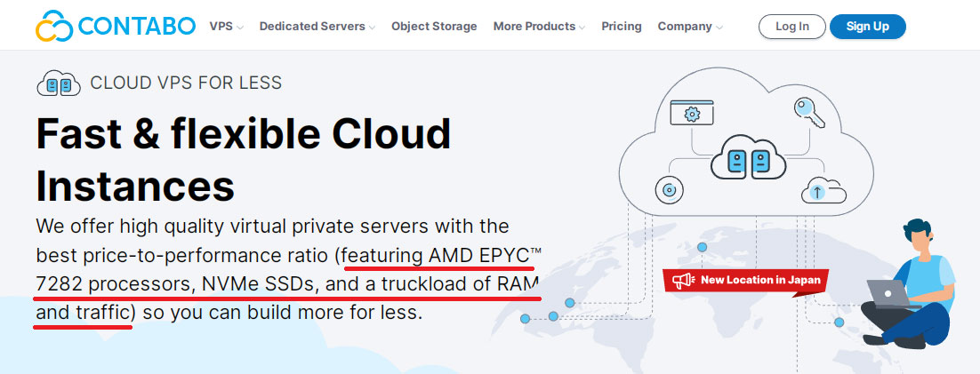
Task: Click the cloud upload arrow icon
Action: pos(823,190)
